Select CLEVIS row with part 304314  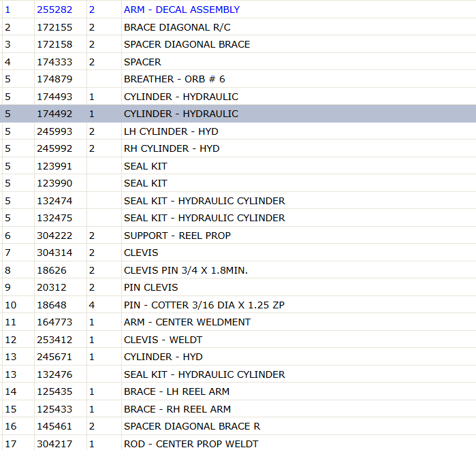238,253
